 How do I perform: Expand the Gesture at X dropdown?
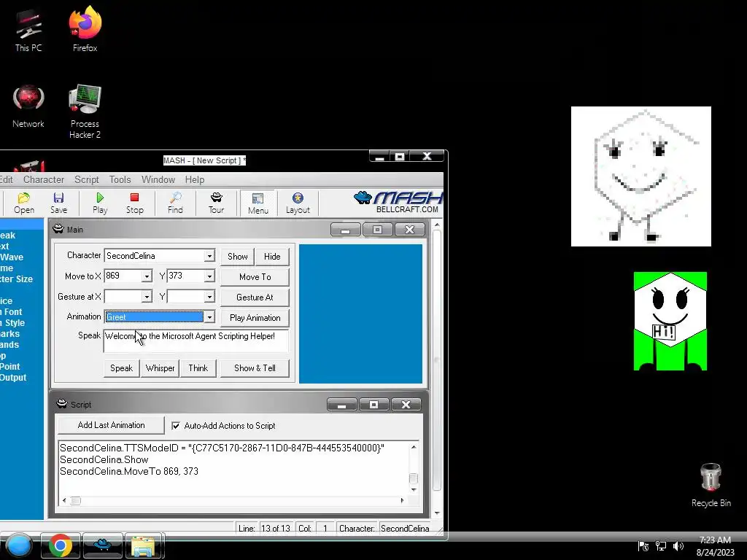coord(147,297)
